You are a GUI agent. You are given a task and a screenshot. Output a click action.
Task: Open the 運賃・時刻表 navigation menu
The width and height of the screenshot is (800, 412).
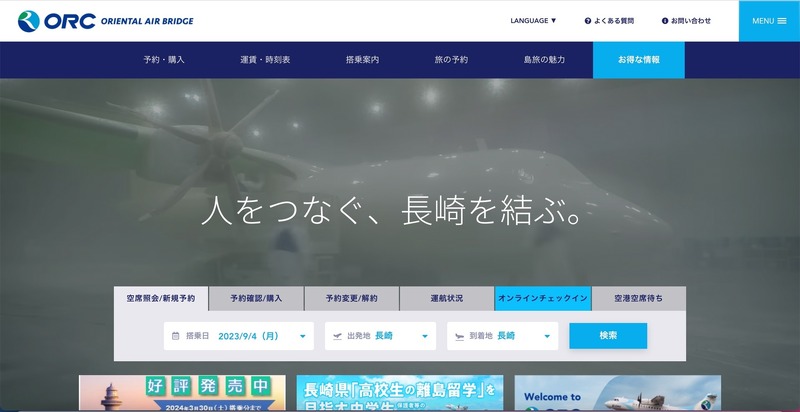click(265, 60)
